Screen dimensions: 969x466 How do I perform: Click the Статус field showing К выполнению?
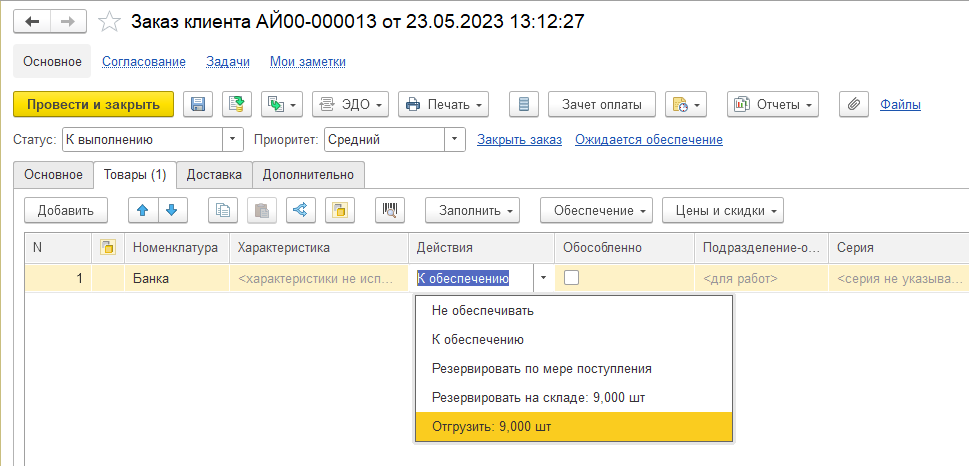tap(142, 140)
